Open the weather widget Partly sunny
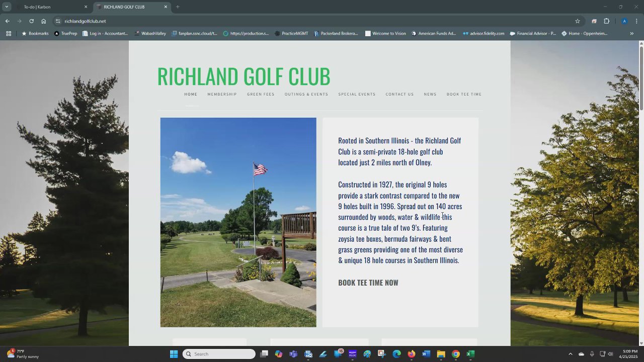The image size is (644, 362). [23, 354]
